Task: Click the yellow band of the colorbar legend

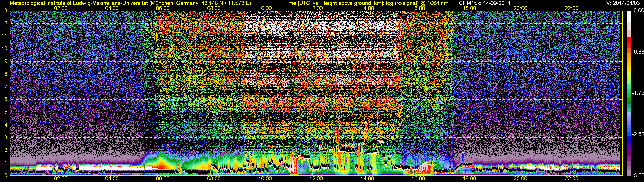Action: click(x=629, y=69)
